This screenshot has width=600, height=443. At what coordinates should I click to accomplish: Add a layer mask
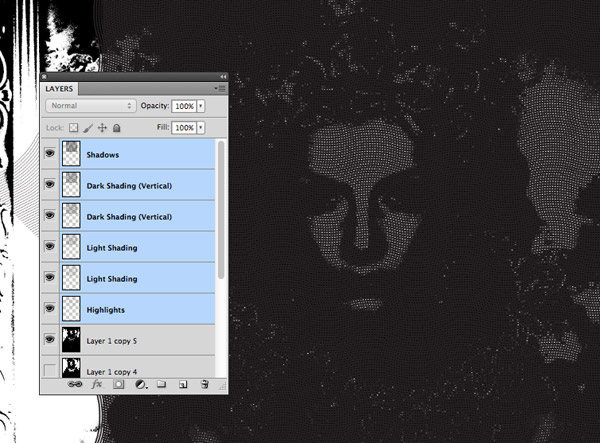tap(118, 384)
